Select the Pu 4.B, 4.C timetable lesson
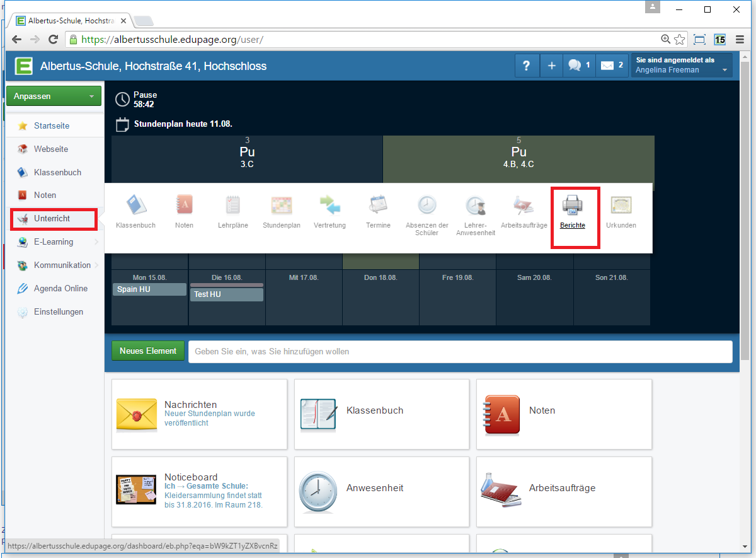Image resolution: width=756 pixels, height=558 pixels. 518,159
